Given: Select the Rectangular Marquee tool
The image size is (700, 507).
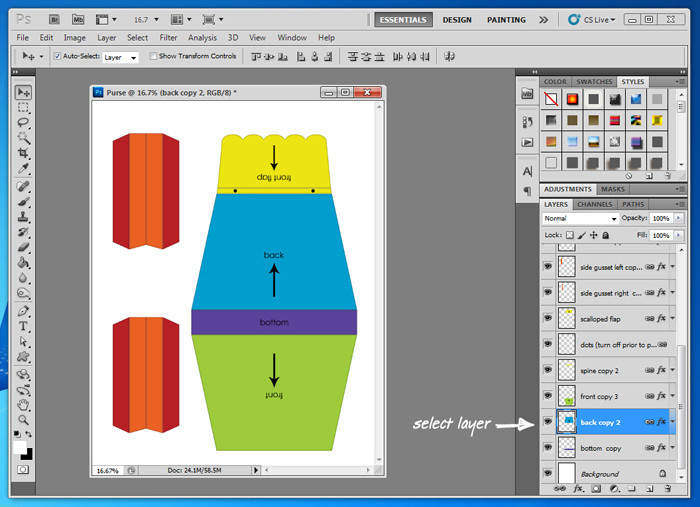Looking at the screenshot, I should click(23, 108).
